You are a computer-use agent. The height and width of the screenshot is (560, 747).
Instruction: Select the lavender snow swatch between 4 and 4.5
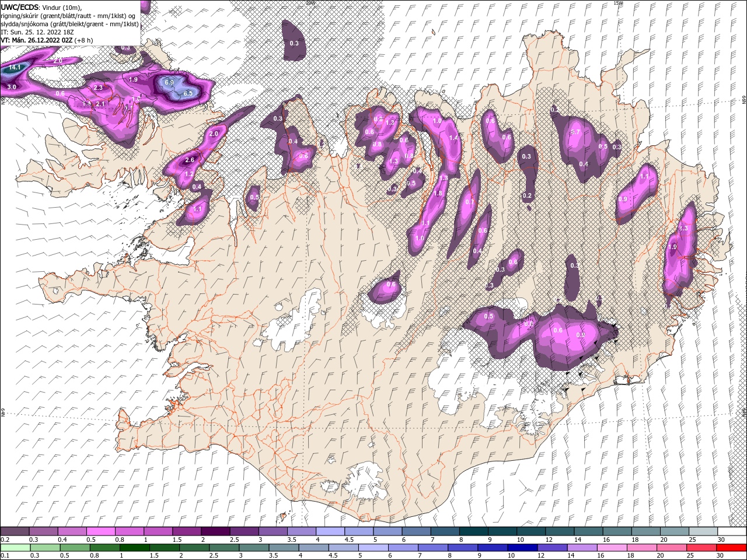tap(330, 531)
